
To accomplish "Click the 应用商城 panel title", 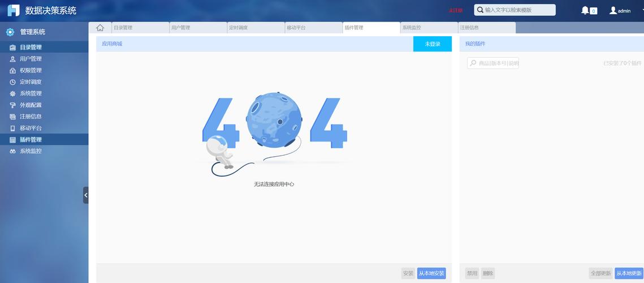I will point(112,44).
